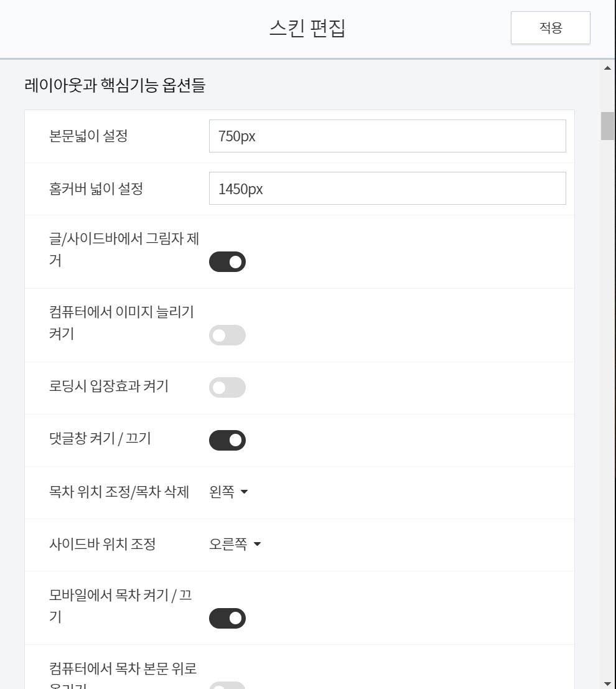This screenshot has height=689, width=616.
Task: Turn off the 댓글창 켜기/끄기 switch
Action: [228, 440]
